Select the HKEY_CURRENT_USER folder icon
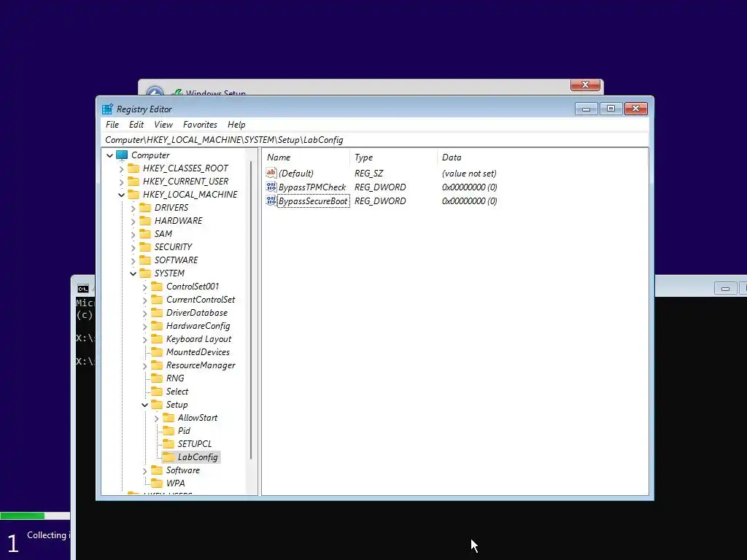This screenshot has width=747, height=560. [133, 182]
